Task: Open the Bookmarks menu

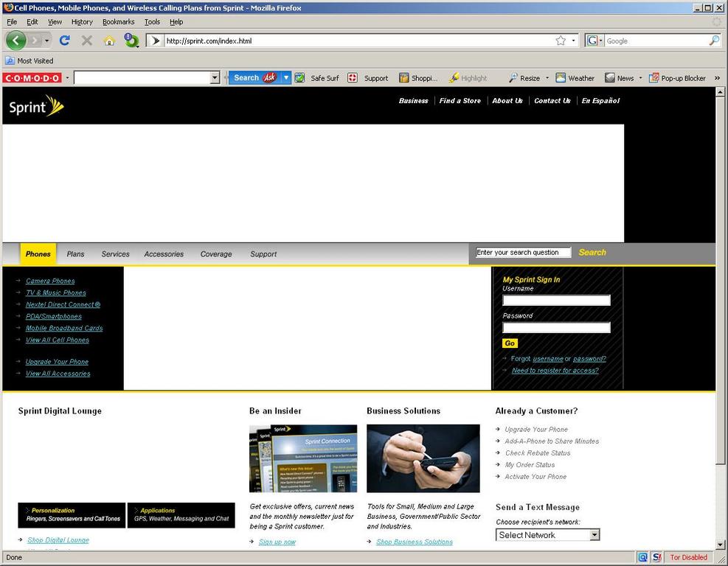Action: point(118,22)
